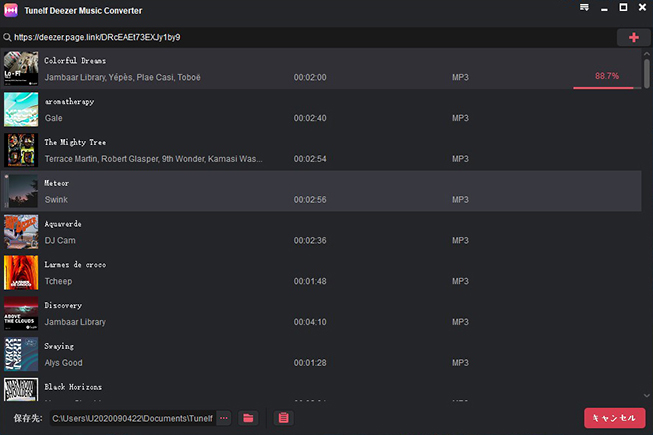Click Jambaar Library under Discovery
The width and height of the screenshot is (653, 435).
[x=75, y=322]
